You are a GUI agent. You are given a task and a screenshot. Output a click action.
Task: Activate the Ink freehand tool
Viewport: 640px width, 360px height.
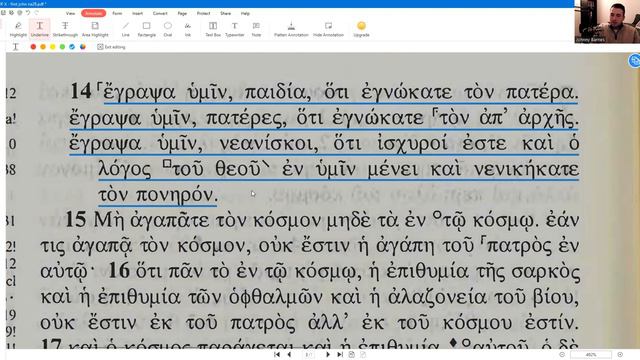(188, 29)
